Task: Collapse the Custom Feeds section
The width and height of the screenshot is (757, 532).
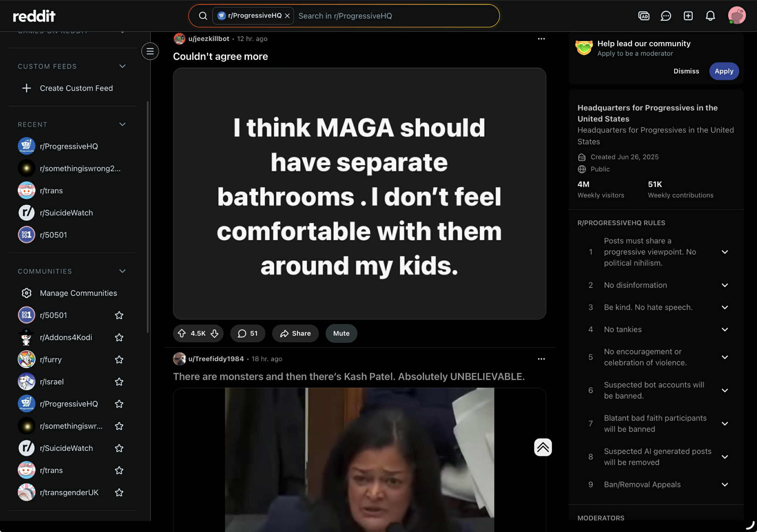Action: (122, 66)
